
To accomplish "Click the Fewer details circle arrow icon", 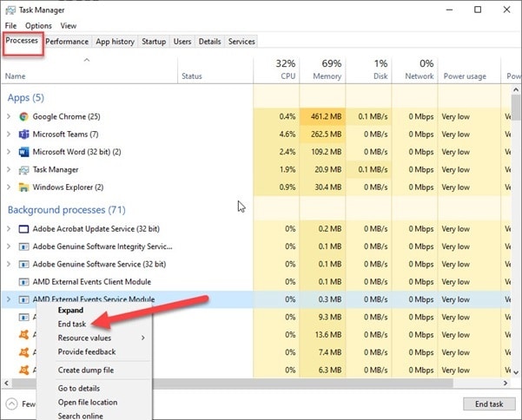I will coord(11,404).
